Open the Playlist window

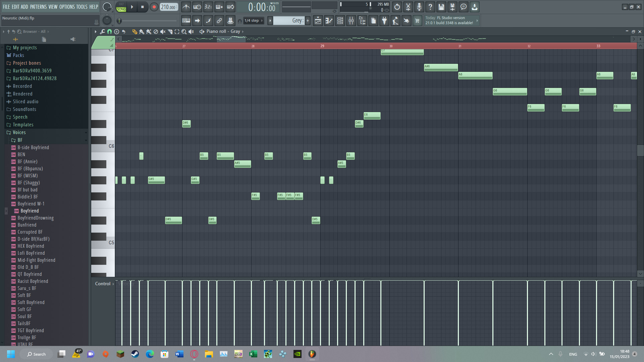coord(318,20)
